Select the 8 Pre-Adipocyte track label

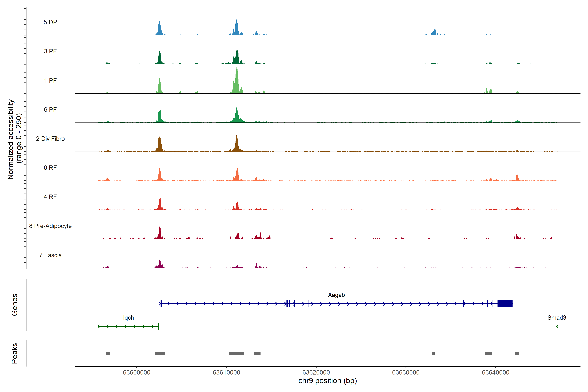pyautogui.click(x=50, y=226)
